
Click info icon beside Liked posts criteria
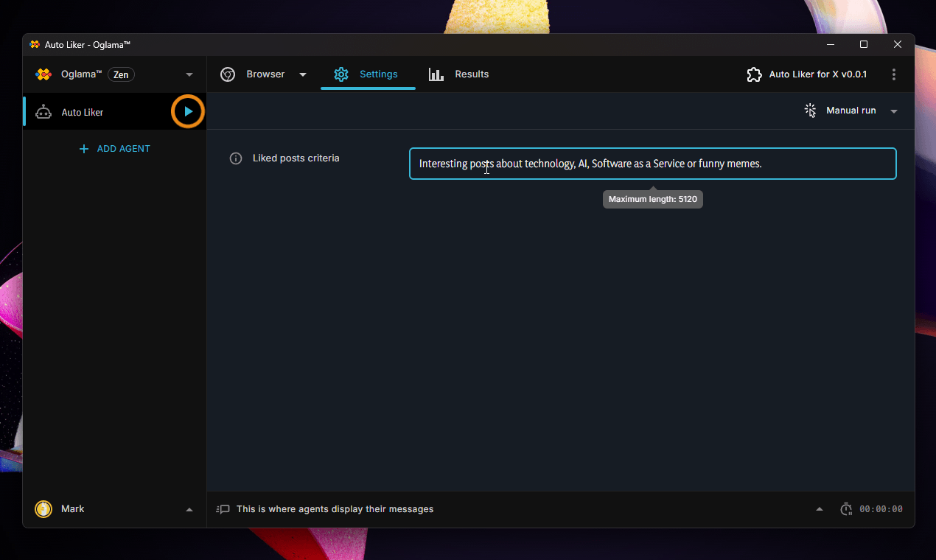click(x=236, y=158)
